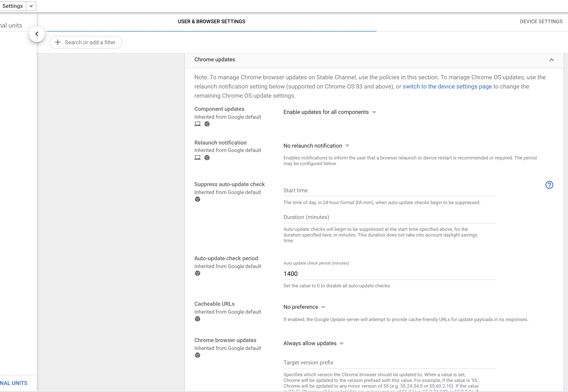Follow the switch to the device settings page link

pyautogui.click(x=447, y=87)
